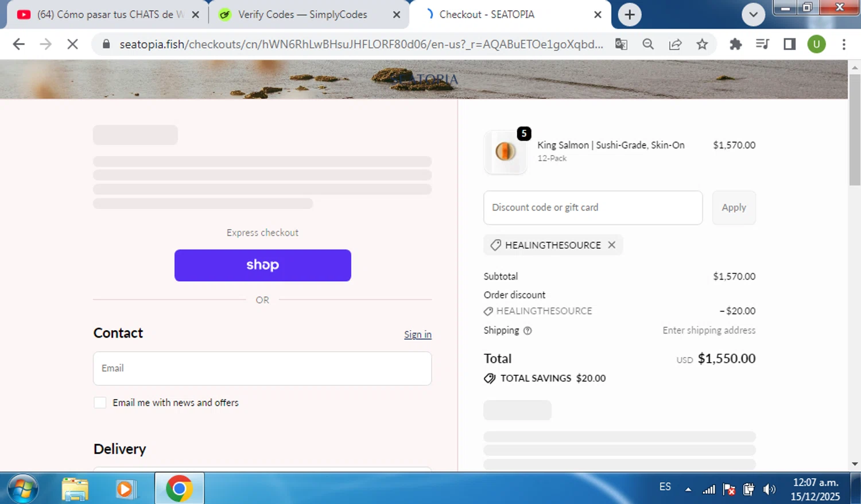Close the Checkout SEATOPIA tab
Image resolution: width=861 pixels, height=504 pixels.
click(x=598, y=15)
